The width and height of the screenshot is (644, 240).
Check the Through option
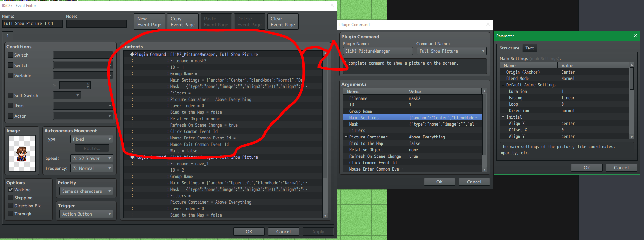click(x=11, y=214)
